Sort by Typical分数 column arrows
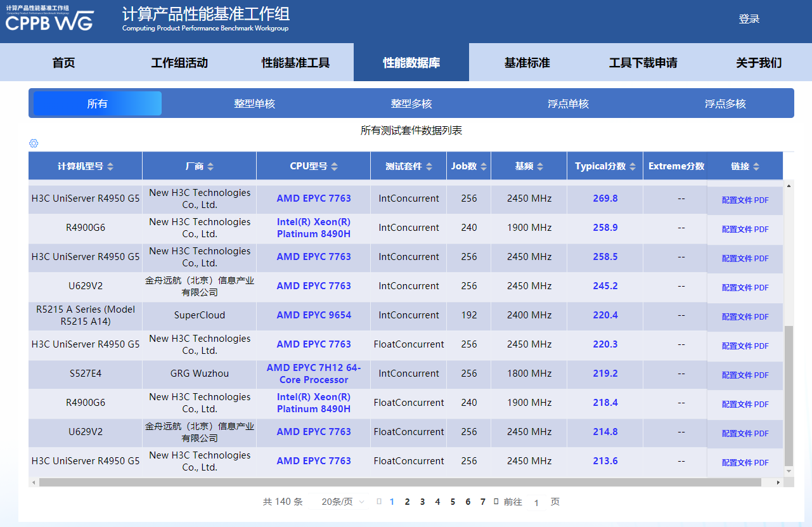The height and width of the screenshot is (527, 812). click(x=633, y=167)
